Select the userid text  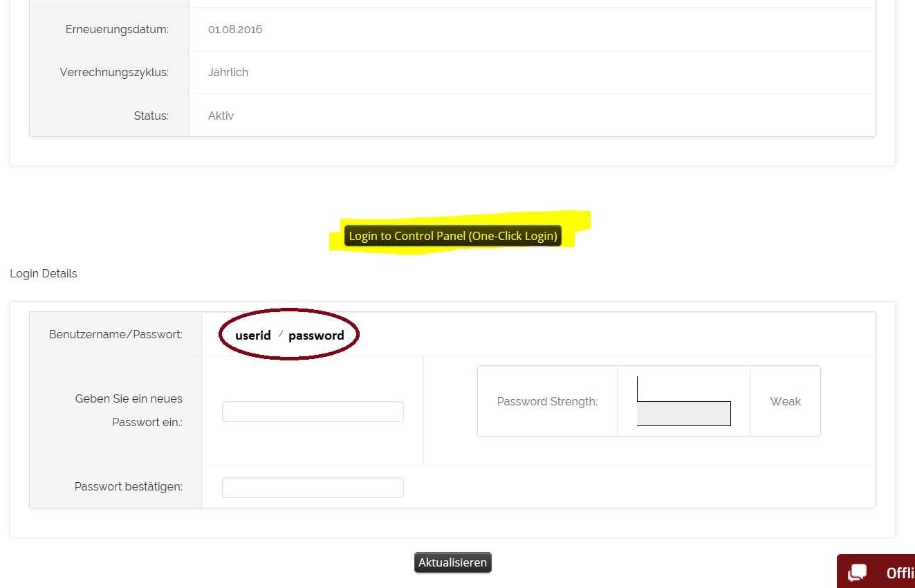253,336
